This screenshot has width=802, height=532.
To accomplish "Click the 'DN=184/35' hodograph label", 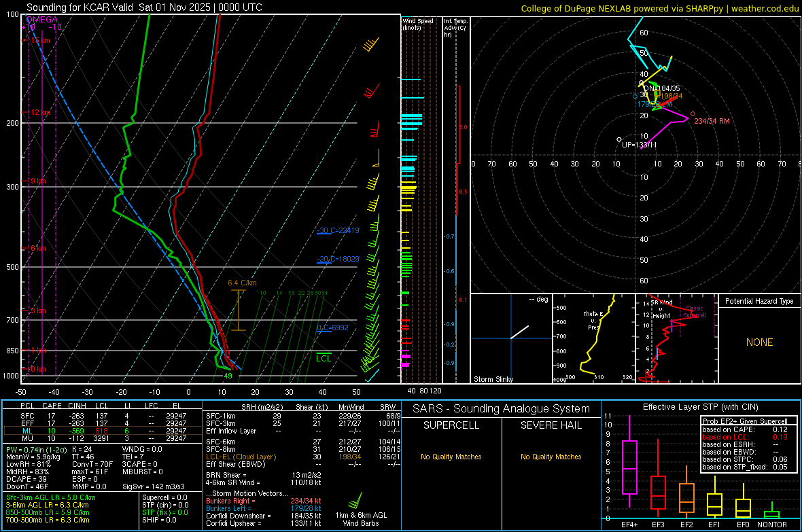I will [662, 88].
